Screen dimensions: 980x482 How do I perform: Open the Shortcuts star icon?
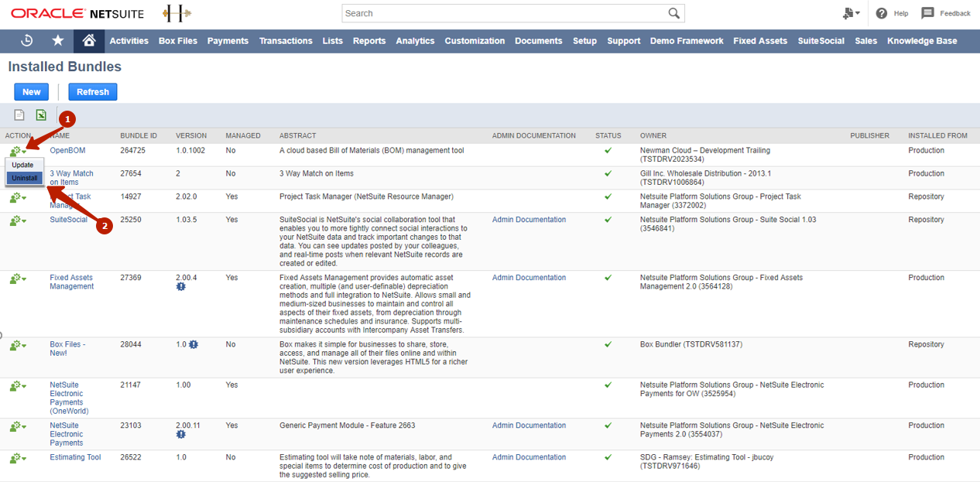58,41
